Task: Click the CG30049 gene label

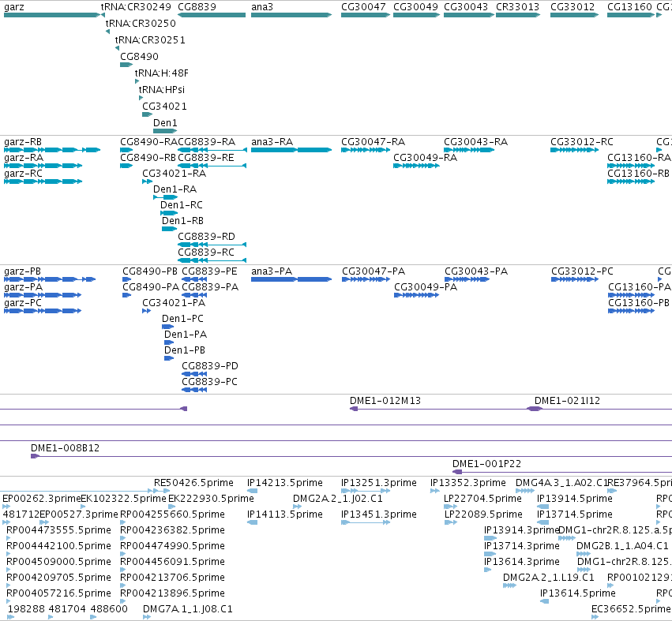Action: click(x=415, y=7)
